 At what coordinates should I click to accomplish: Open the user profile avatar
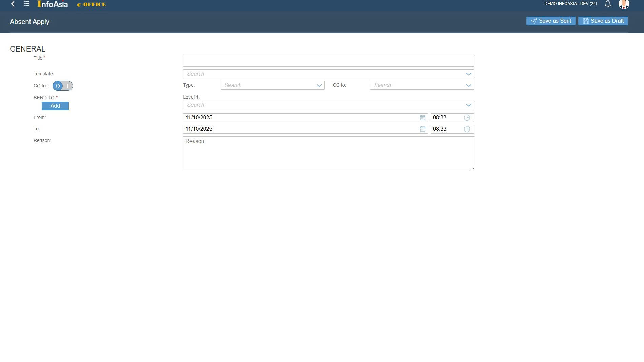pyautogui.click(x=624, y=4)
